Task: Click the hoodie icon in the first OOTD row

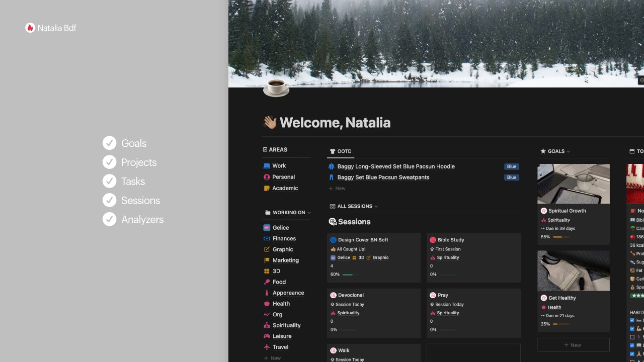Action: click(332, 166)
